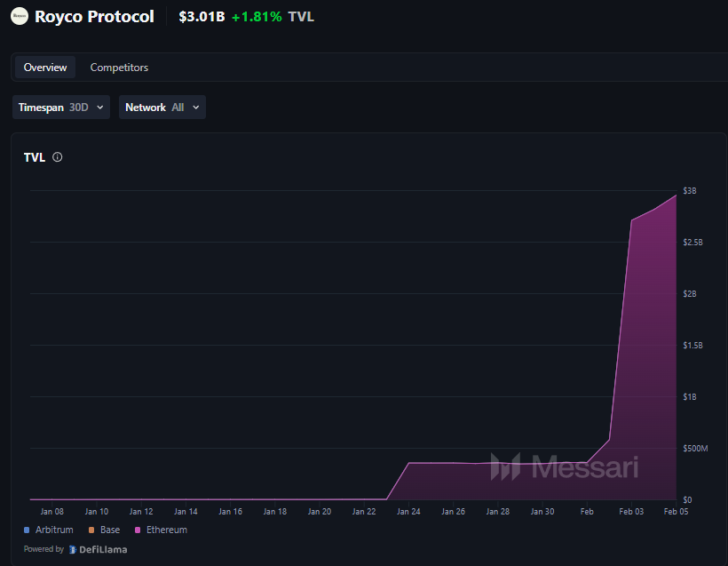The width and height of the screenshot is (728, 566).
Task: Click the TVL info icon
Action: point(58,157)
